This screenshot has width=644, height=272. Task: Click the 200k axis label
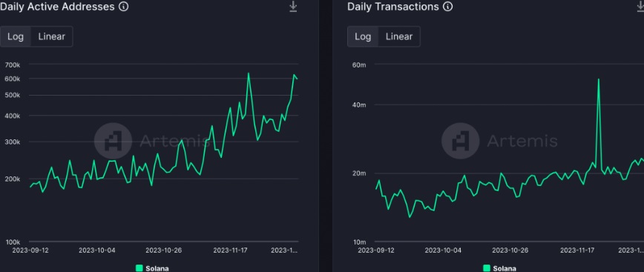[x=13, y=179]
